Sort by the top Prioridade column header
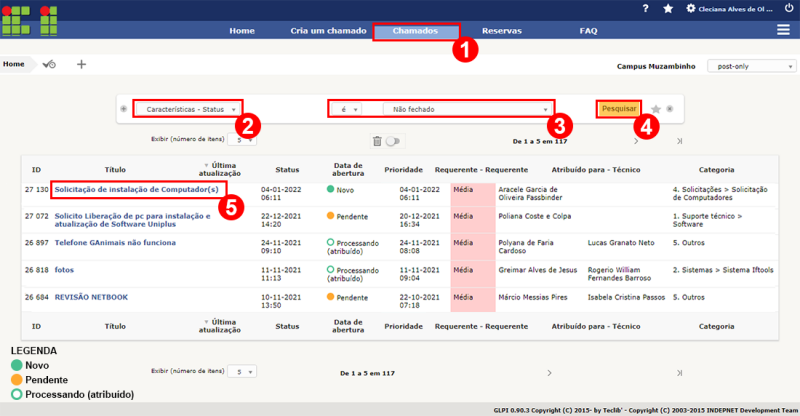Image resolution: width=800 pixels, height=416 pixels. 404,169
